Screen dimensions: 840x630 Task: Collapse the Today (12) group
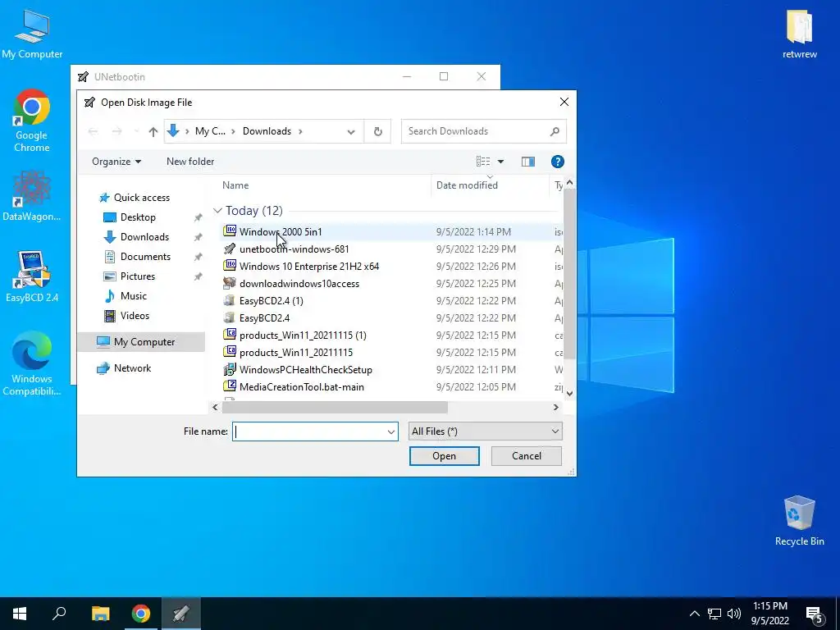pos(217,211)
